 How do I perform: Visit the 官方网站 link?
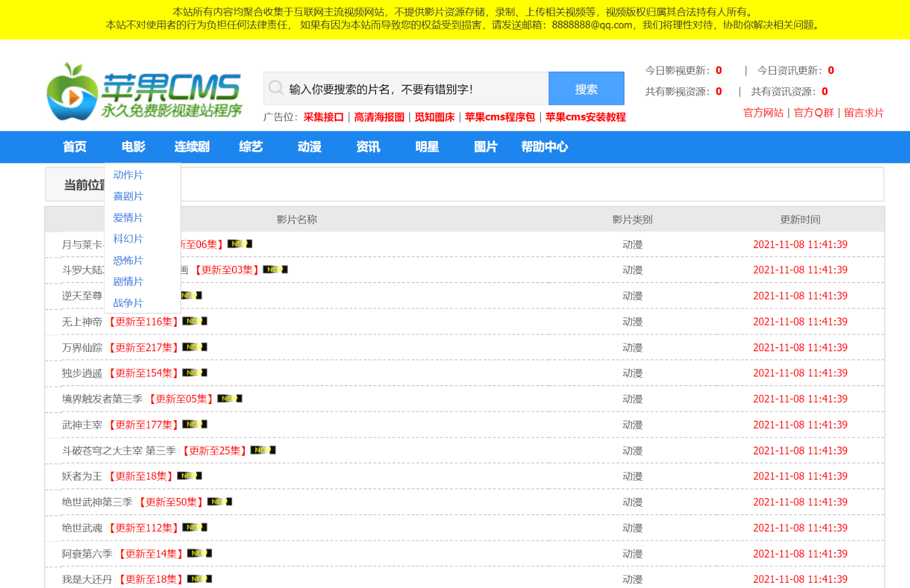point(763,113)
